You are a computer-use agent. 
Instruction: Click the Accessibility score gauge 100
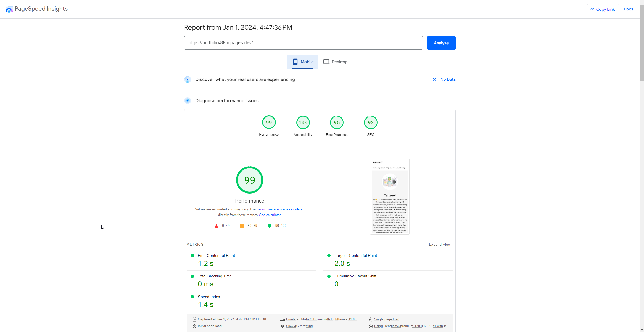tap(303, 123)
